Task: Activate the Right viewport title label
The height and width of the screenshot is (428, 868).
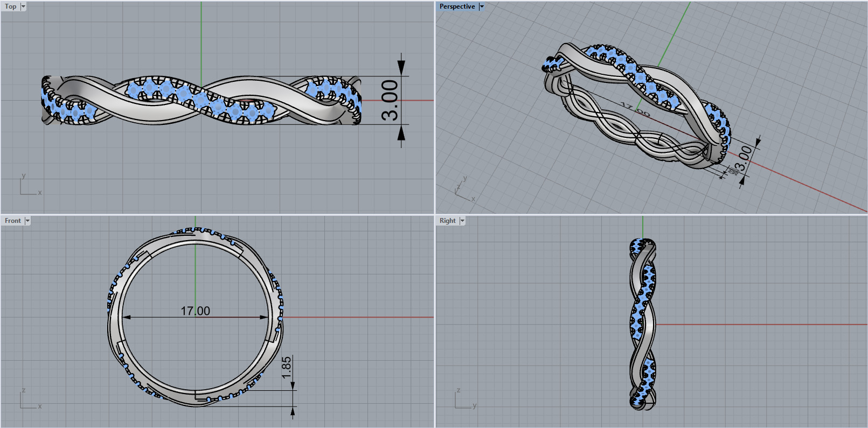Action: click(447, 221)
